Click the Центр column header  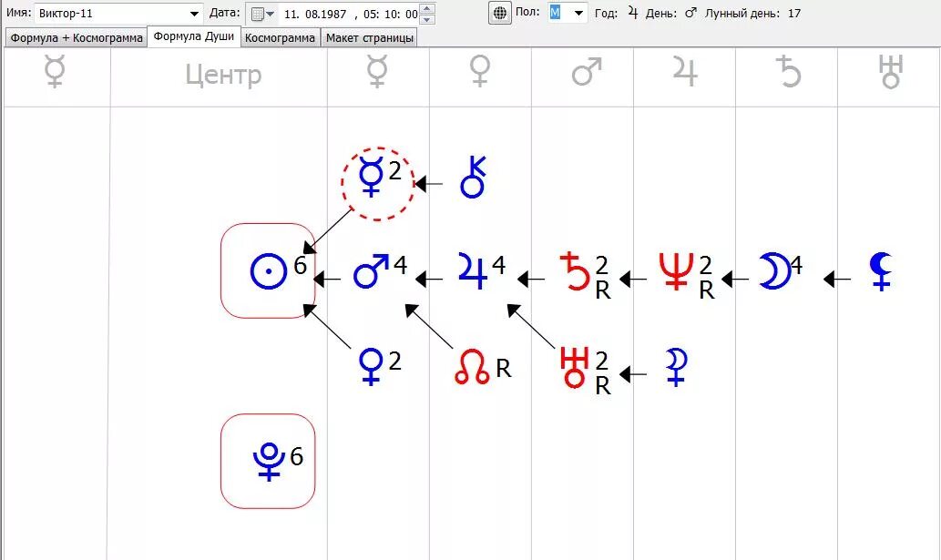pyautogui.click(x=223, y=76)
